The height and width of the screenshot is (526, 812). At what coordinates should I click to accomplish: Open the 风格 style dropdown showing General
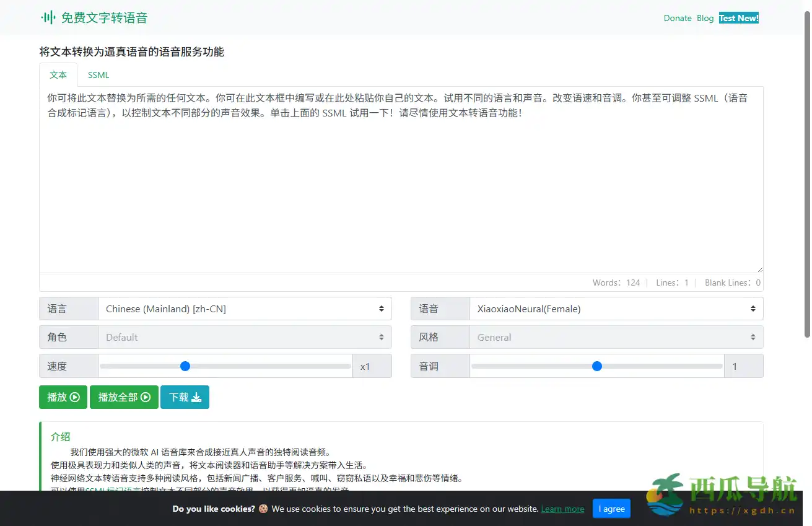tap(616, 337)
